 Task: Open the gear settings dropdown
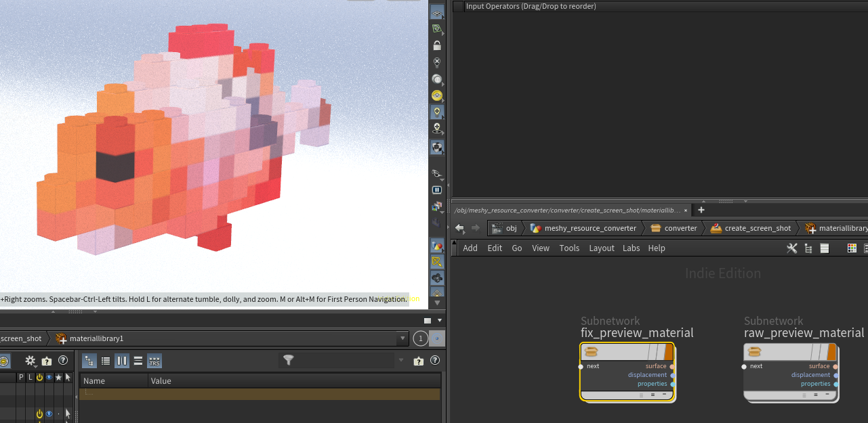tap(30, 361)
